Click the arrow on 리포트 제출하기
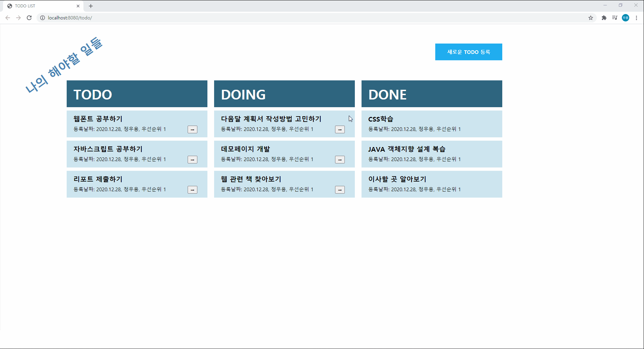The width and height of the screenshot is (644, 349). pos(192,190)
